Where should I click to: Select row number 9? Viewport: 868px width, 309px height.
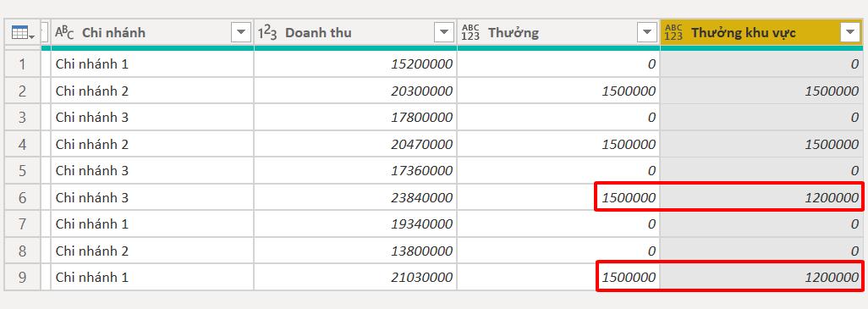tap(23, 277)
